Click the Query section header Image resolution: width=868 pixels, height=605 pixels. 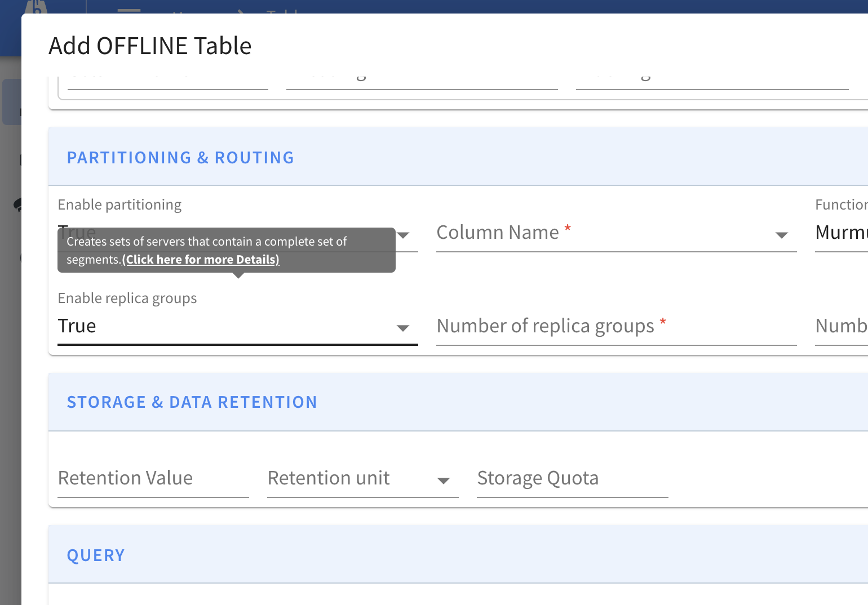pyautogui.click(x=96, y=555)
